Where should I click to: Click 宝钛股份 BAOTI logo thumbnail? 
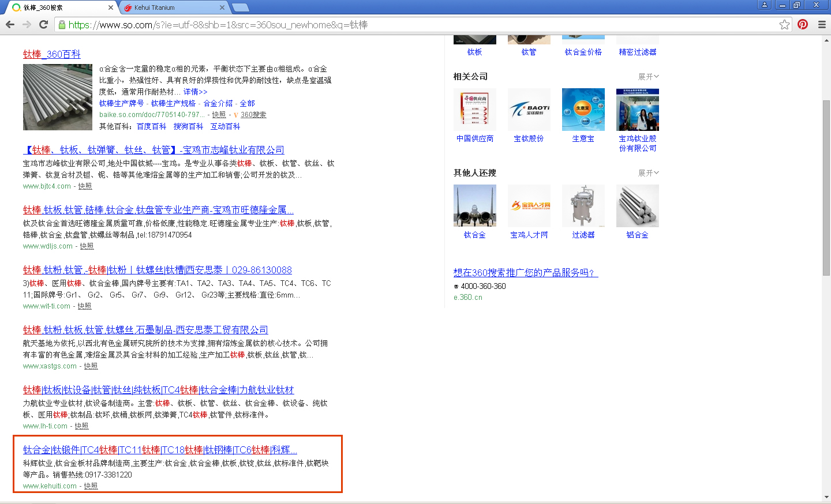pos(529,110)
